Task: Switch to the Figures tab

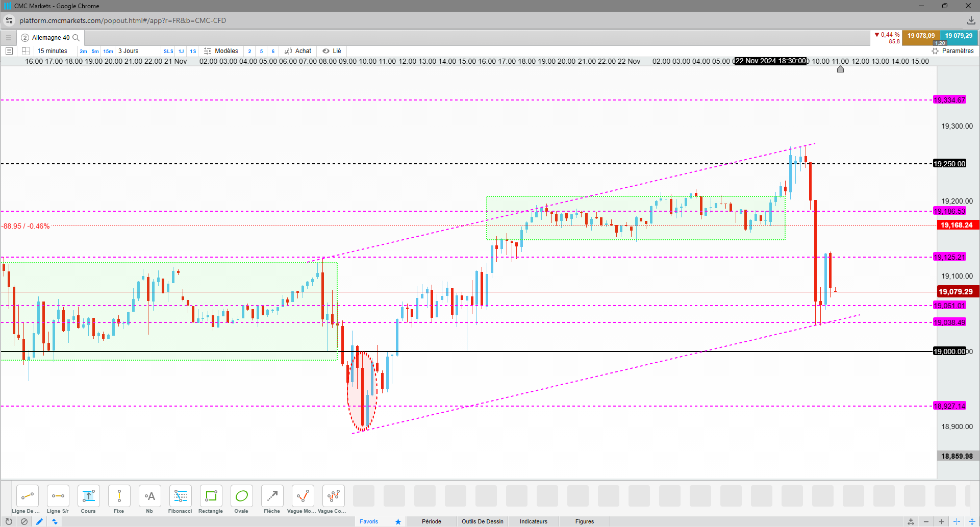Action: pyautogui.click(x=585, y=521)
